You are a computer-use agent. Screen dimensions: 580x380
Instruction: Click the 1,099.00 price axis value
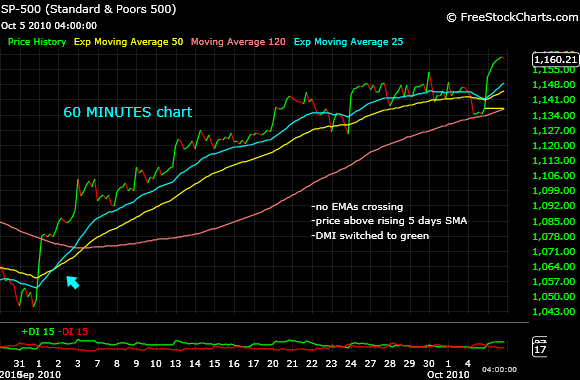click(x=554, y=191)
